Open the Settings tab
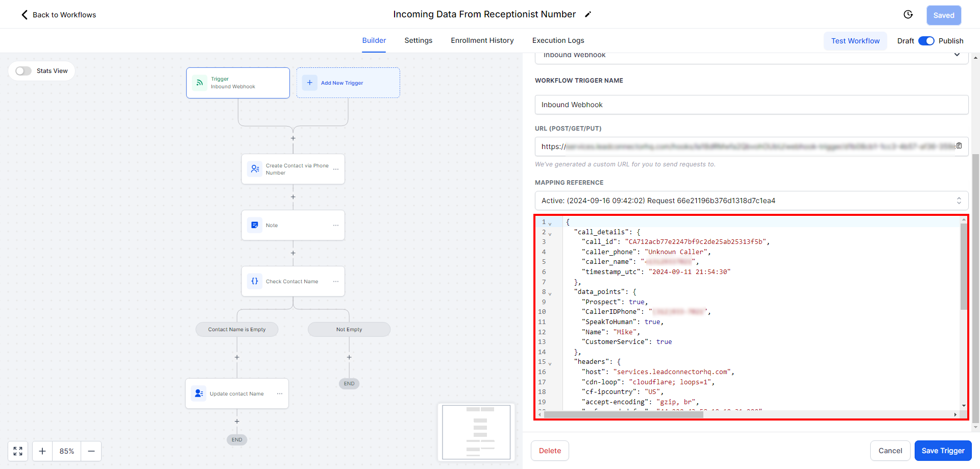 [418, 40]
